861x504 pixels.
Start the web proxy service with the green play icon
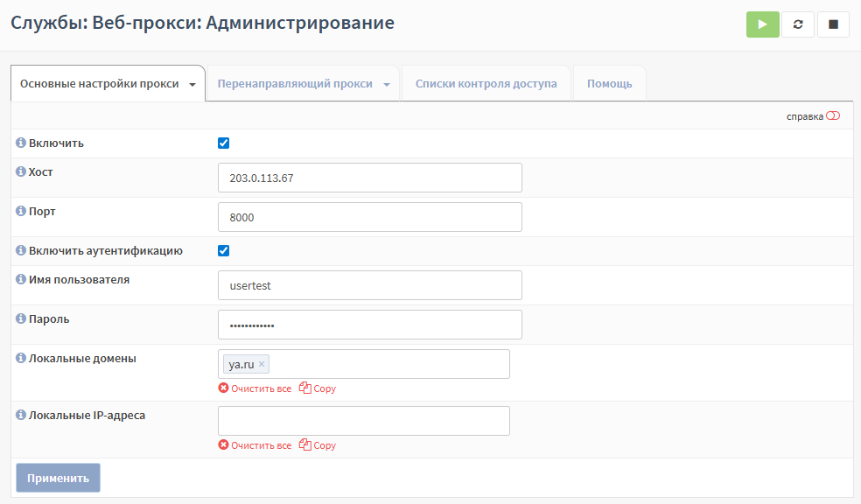point(762,24)
